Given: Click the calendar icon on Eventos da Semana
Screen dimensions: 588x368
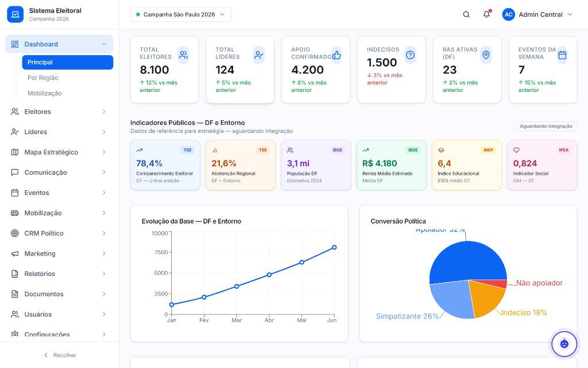Looking at the screenshot, I should tap(562, 55).
